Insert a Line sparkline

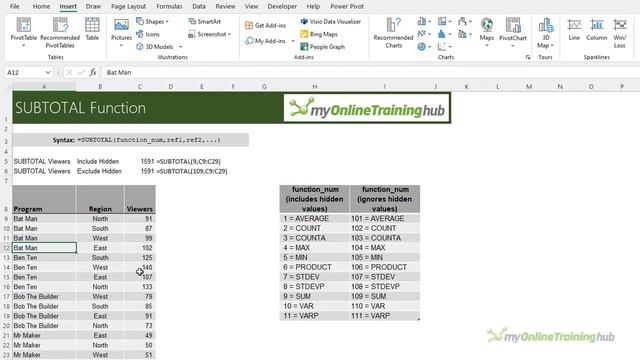coord(574,29)
